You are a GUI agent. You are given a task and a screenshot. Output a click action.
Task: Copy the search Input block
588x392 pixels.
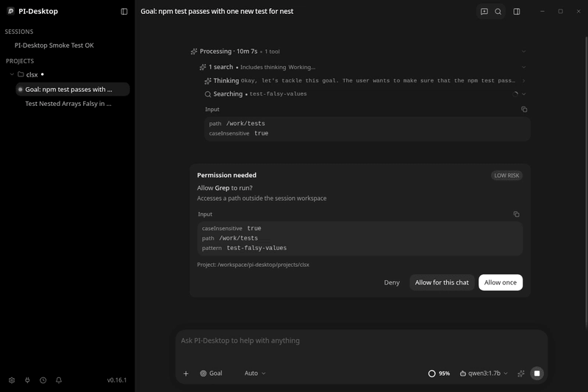524,109
